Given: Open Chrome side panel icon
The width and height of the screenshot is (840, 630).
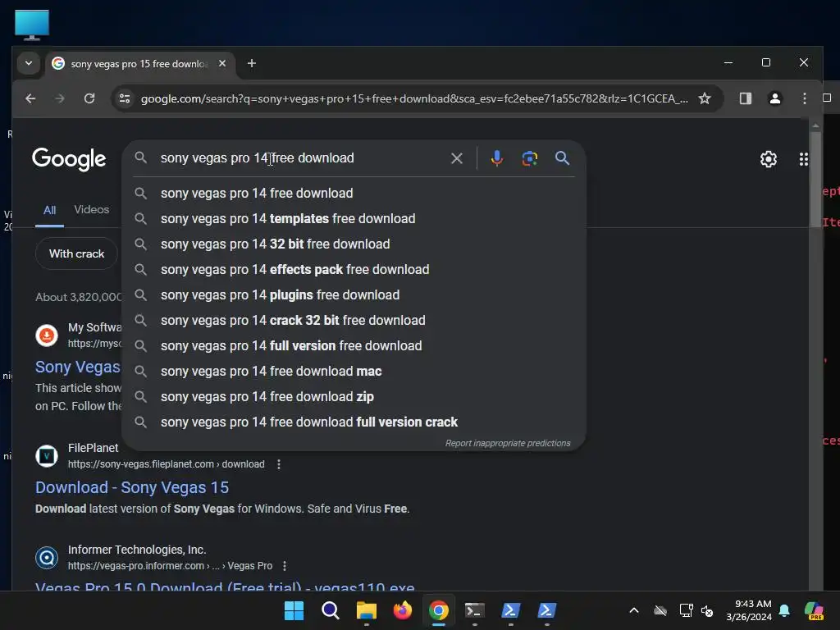Looking at the screenshot, I should 745,98.
